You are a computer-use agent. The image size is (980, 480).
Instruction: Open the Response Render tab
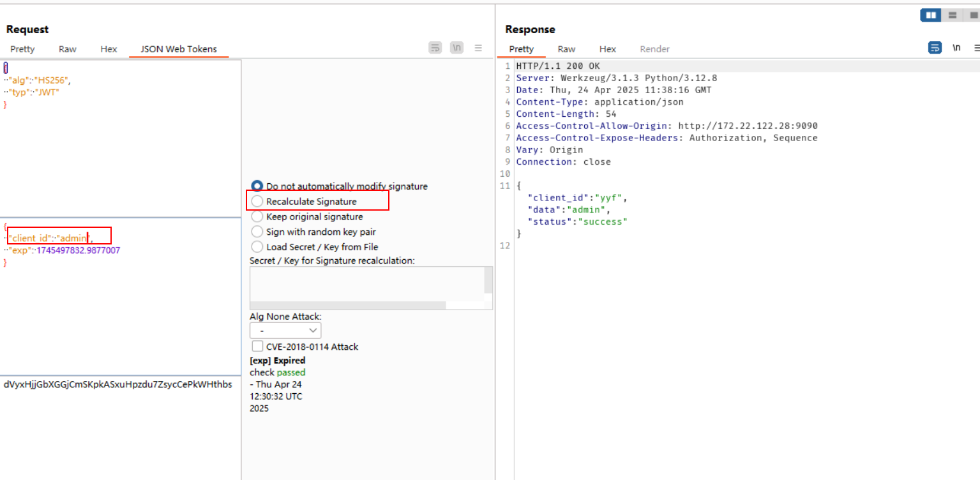(655, 49)
